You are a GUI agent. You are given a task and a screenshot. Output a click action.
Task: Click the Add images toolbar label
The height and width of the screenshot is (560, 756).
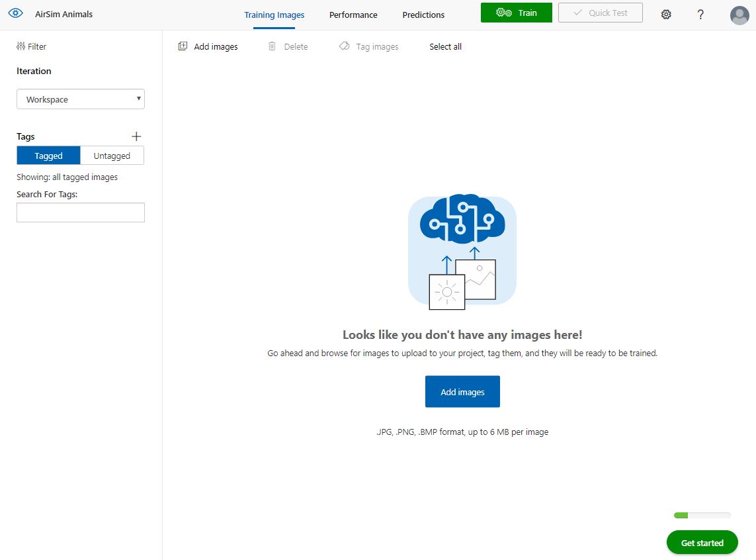[216, 47]
